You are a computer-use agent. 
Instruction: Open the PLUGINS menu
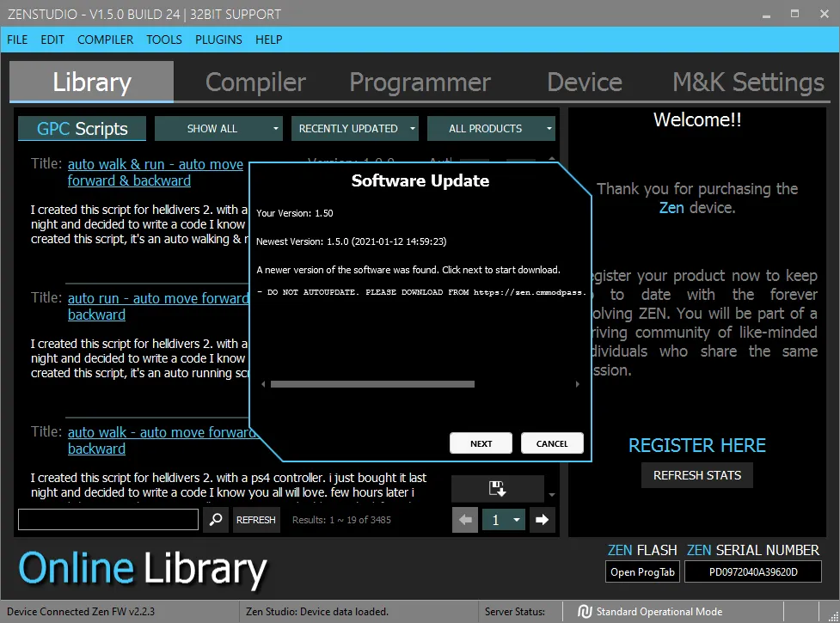[218, 40]
